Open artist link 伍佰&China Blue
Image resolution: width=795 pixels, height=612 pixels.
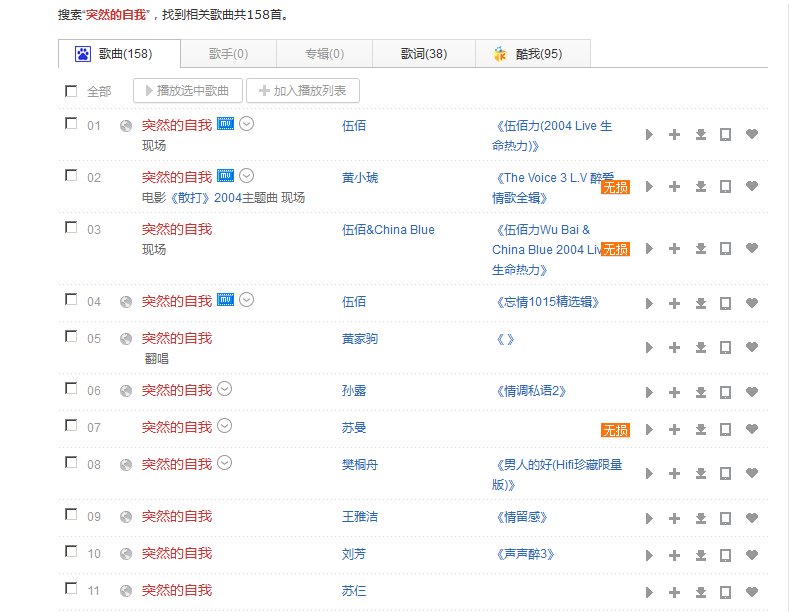tap(388, 230)
